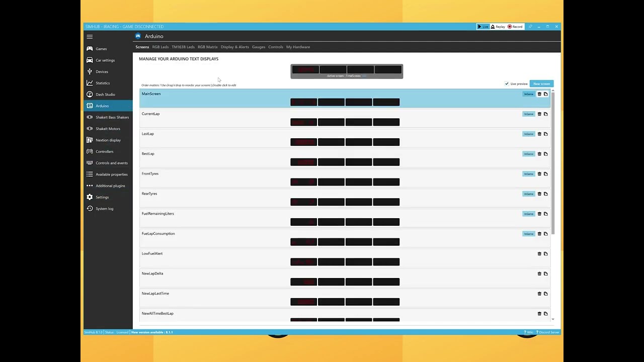Viewport: 644px width, 362px height.
Task: Toggle InGame for FrontTyres
Action: click(x=528, y=174)
